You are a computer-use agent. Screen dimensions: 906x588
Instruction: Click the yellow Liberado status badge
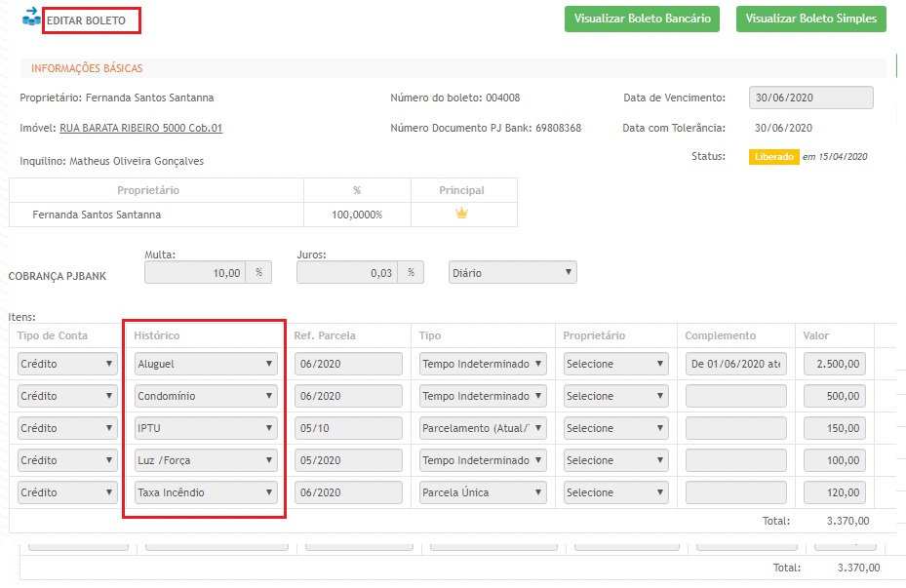pyautogui.click(x=773, y=157)
